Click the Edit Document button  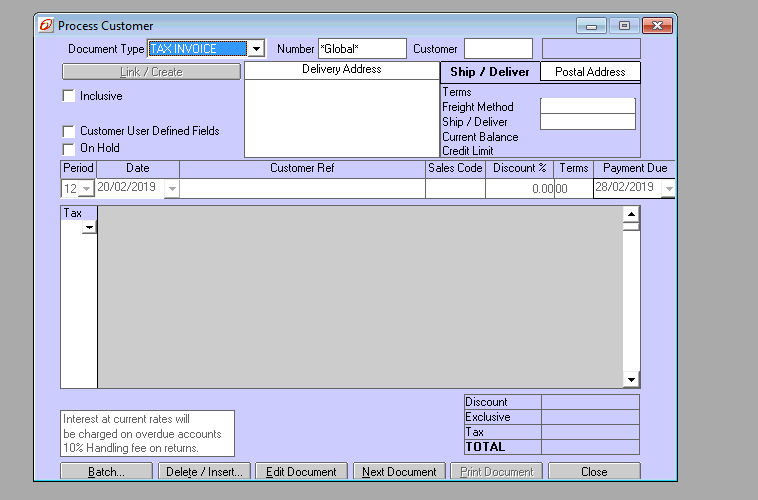pyautogui.click(x=301, y=472)
